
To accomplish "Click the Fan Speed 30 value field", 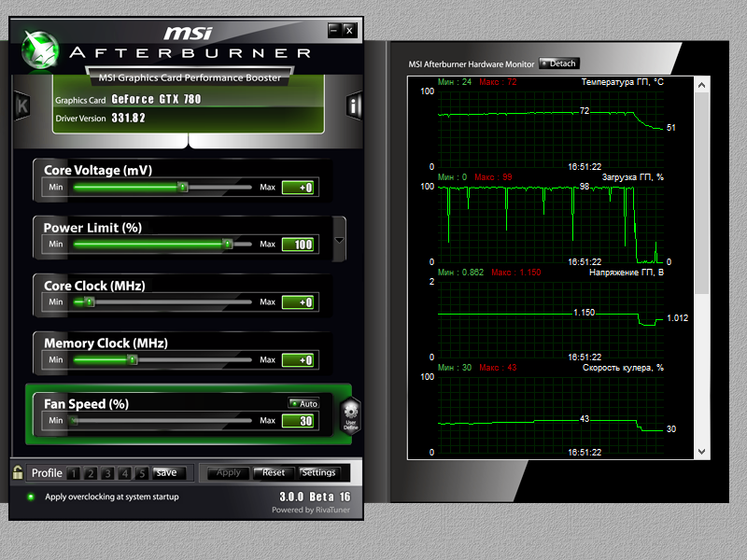I will tap(298, 421).
